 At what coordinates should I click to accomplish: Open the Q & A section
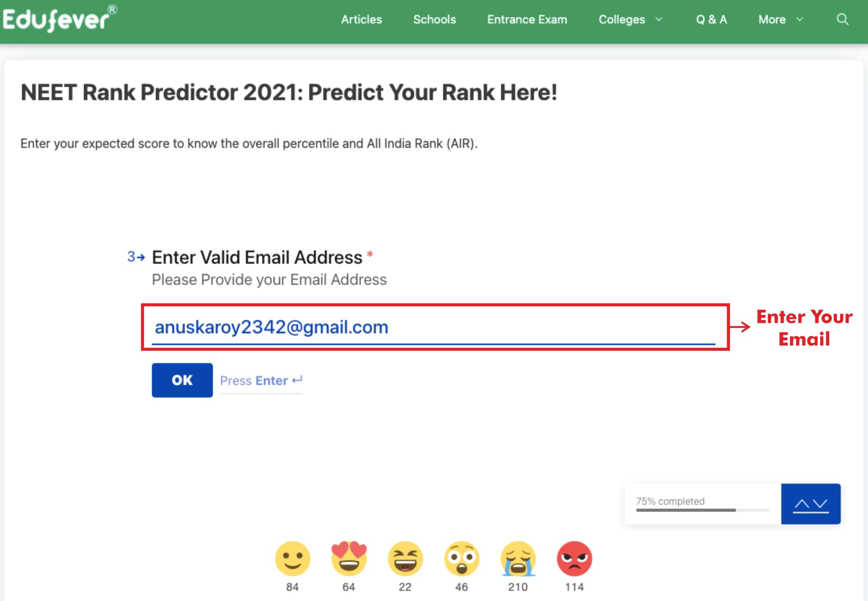711,20
